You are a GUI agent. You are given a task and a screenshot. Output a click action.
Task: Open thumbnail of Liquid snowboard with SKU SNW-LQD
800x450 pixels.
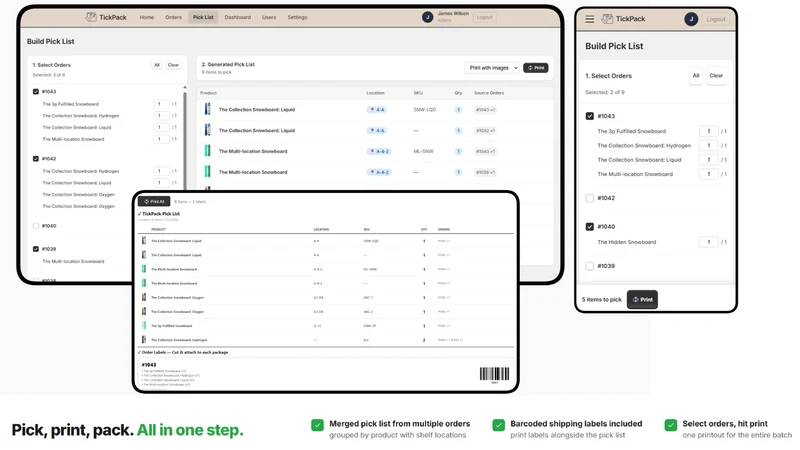click(x=208, y=109)
